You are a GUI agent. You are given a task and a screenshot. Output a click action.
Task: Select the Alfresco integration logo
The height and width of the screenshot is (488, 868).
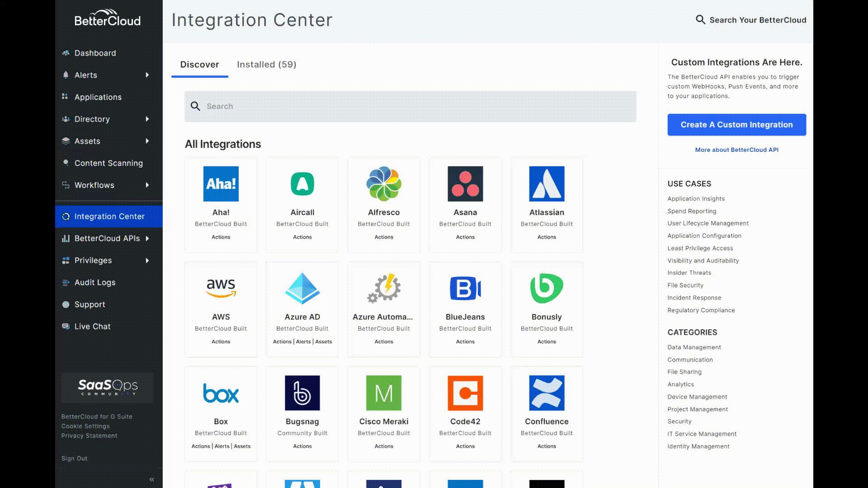point(384,184)
